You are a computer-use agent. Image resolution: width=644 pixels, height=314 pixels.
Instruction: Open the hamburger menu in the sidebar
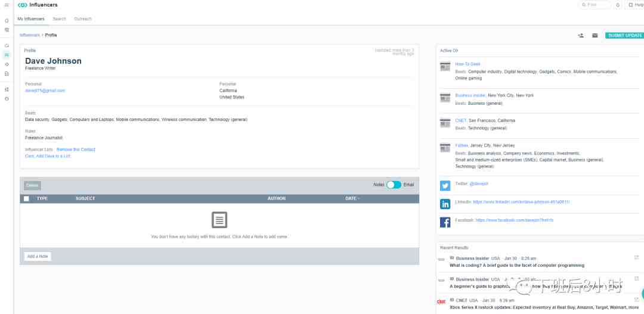click(7, 5)
